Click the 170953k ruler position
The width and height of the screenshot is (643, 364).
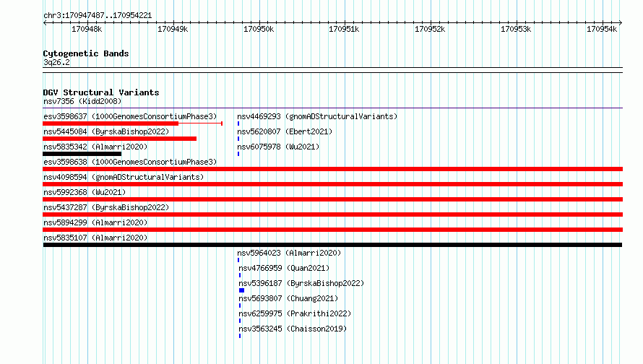point(516,29)
